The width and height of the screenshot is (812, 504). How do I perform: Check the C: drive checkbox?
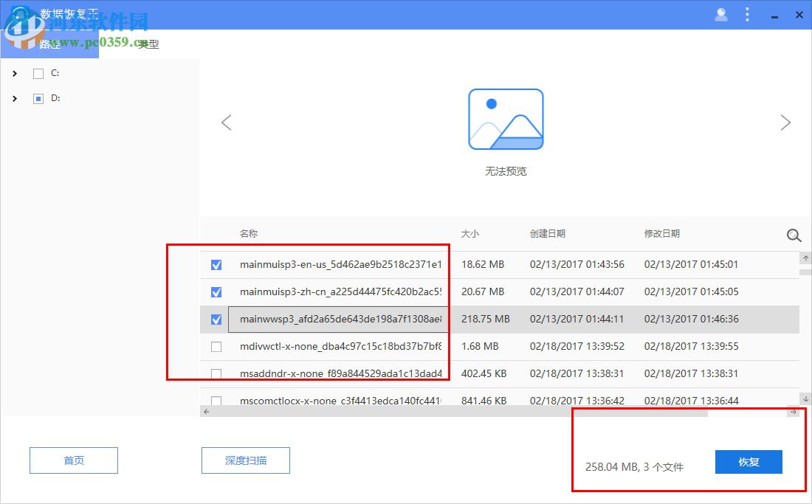38,73
